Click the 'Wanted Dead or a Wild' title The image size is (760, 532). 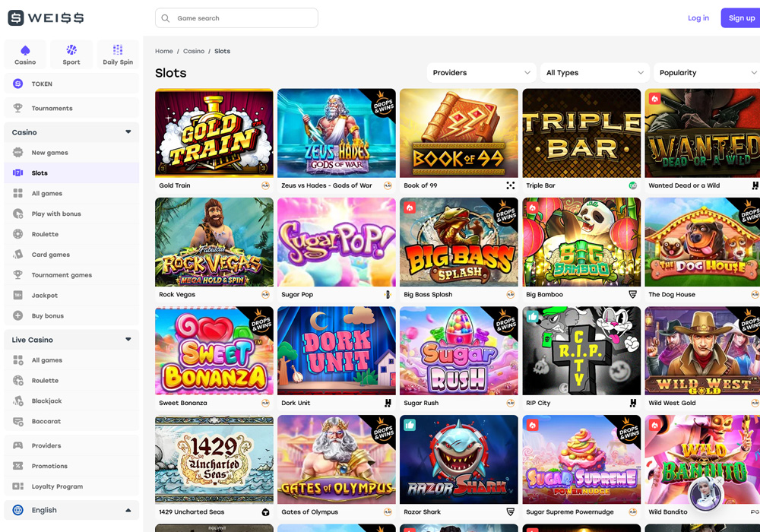(684, 185)
